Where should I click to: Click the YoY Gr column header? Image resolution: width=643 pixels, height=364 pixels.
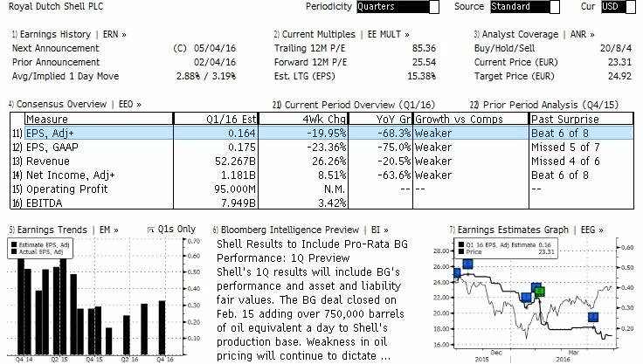pyautogui.click(x=381, y=119)
